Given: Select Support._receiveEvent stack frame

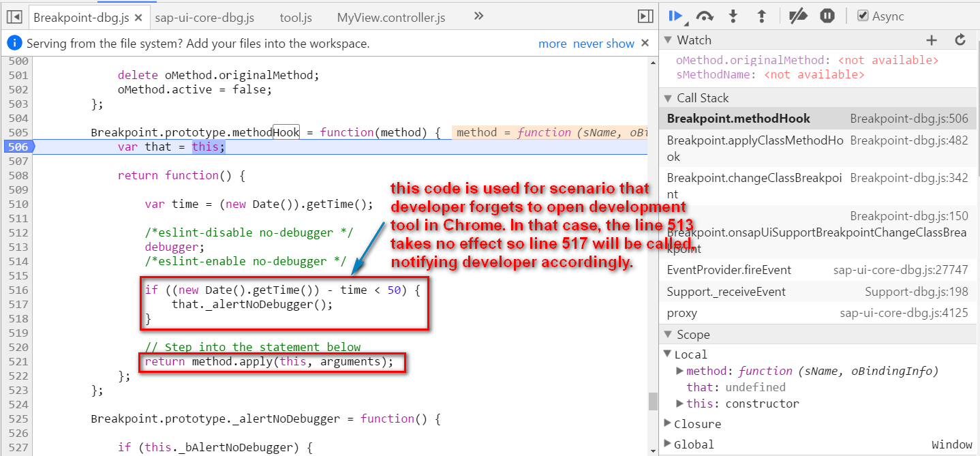Looking at the screenshot, I should pos(818,292).
